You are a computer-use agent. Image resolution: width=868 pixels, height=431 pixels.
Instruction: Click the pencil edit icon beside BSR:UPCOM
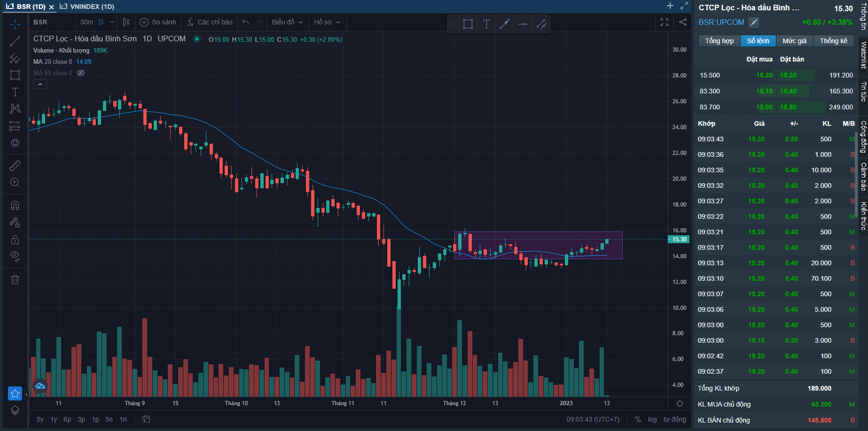[x=753, y=22]
